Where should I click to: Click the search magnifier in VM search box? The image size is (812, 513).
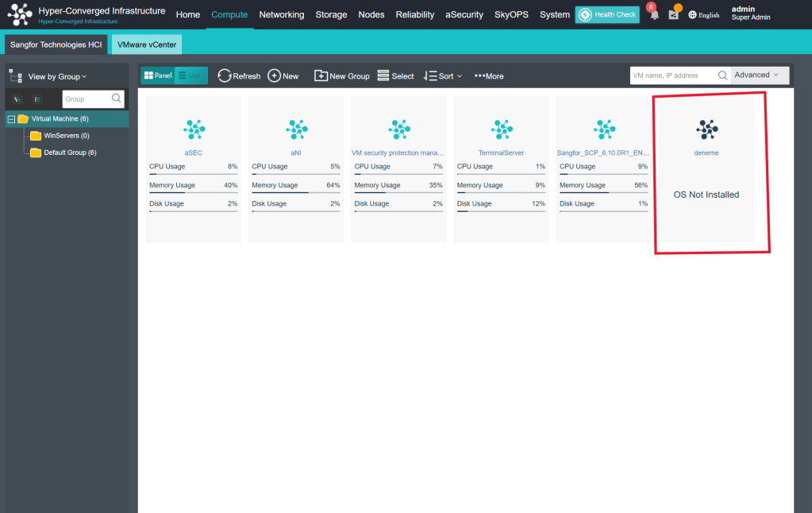722,75
